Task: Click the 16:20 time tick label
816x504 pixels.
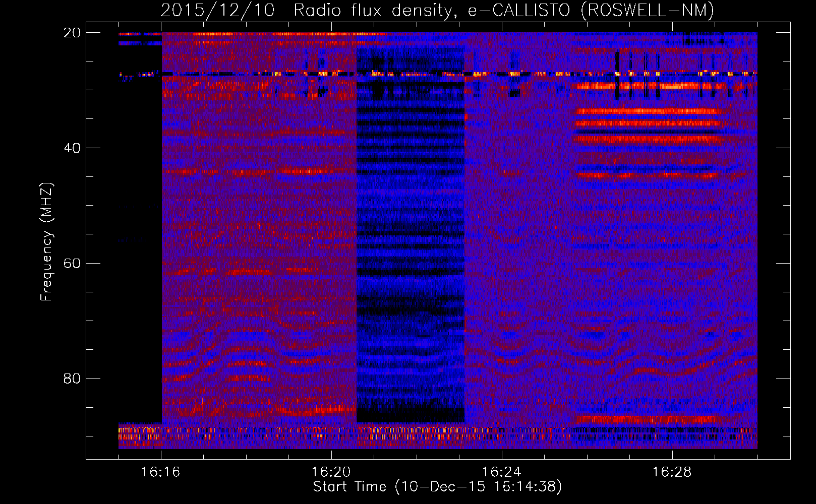Action: [331, 472]
